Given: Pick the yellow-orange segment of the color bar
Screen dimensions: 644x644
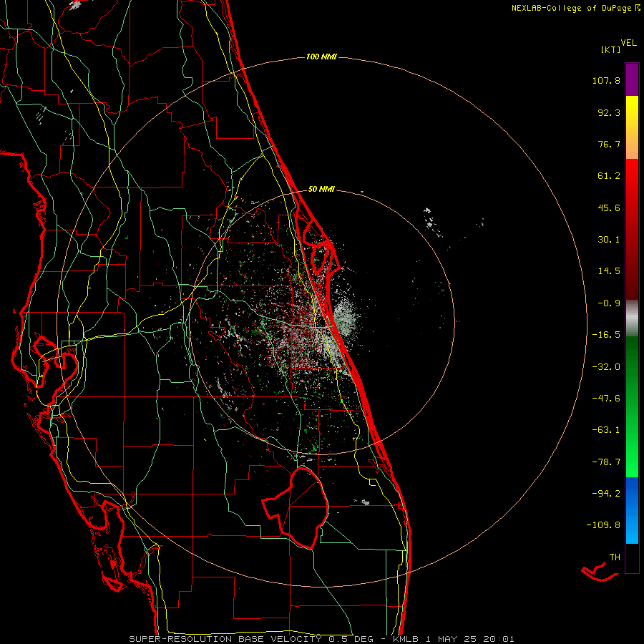Looking at the screenshot, I should click(632, 127).
